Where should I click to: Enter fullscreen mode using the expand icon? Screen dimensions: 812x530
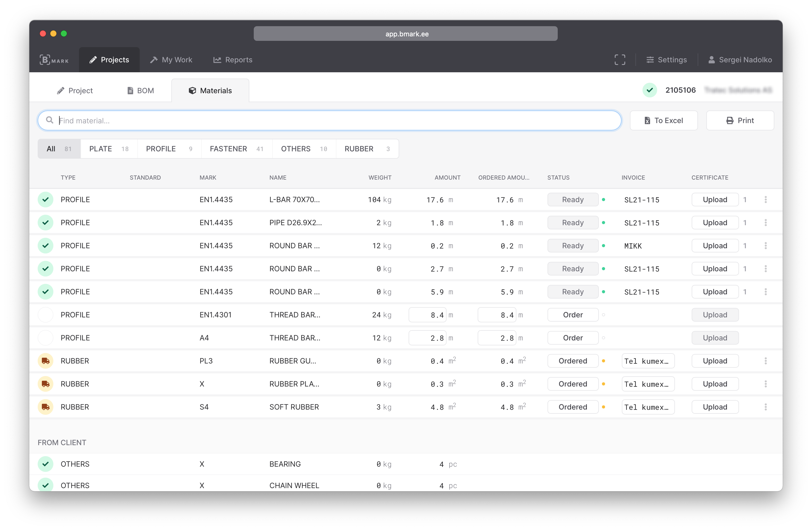619,59
